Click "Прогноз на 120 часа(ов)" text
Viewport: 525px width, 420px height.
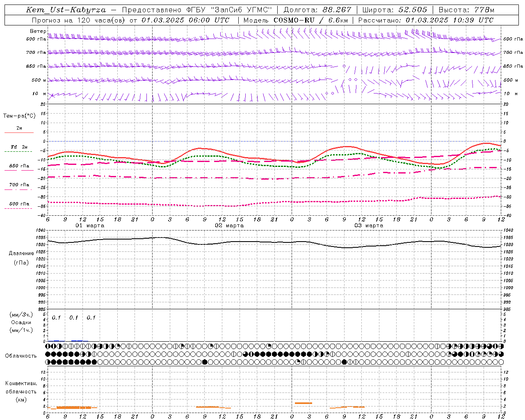tap(79, 20)
